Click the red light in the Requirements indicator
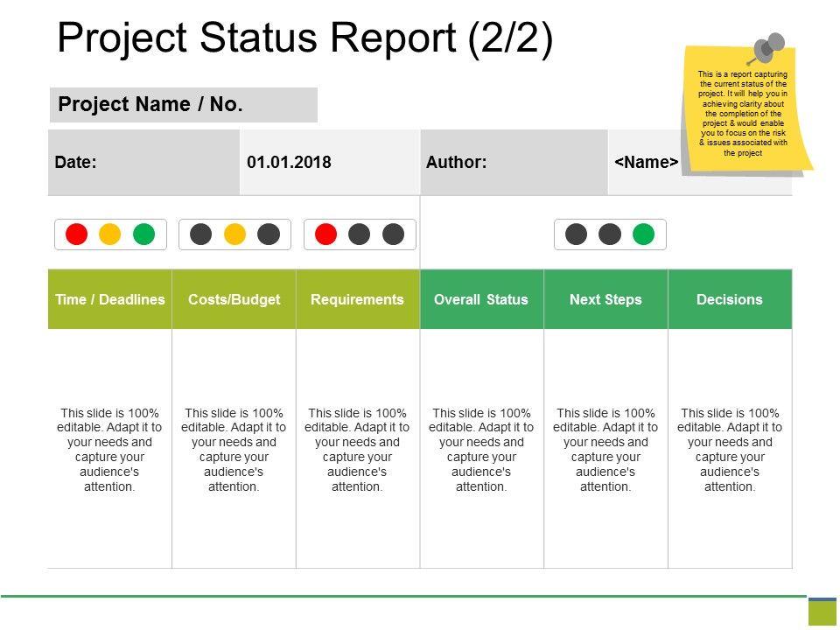 pyautogui.click(x=325, y=234)
